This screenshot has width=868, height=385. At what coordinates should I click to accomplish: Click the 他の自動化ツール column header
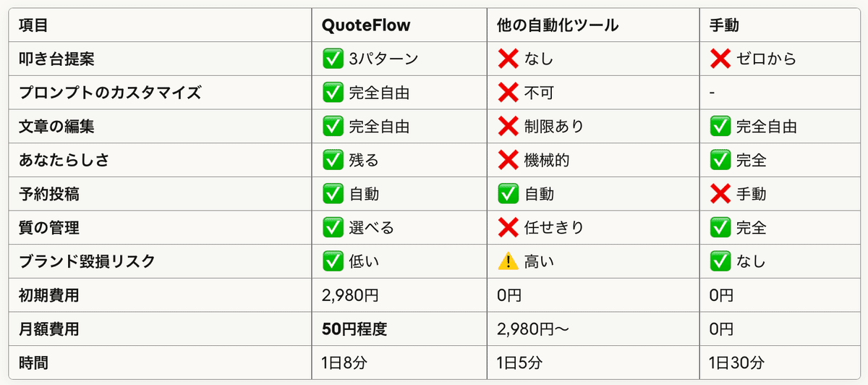click(x=558, y=25)
